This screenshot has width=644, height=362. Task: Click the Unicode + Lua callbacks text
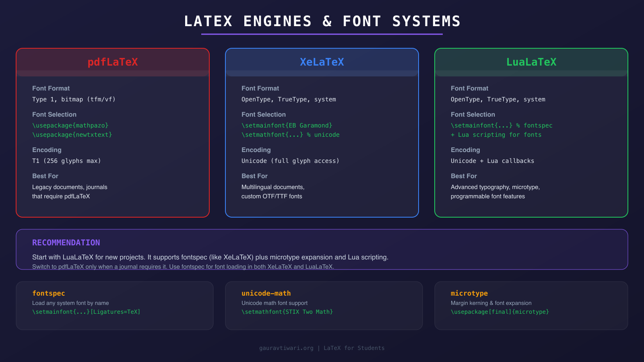pyautogui.click(x=492, y=160)
